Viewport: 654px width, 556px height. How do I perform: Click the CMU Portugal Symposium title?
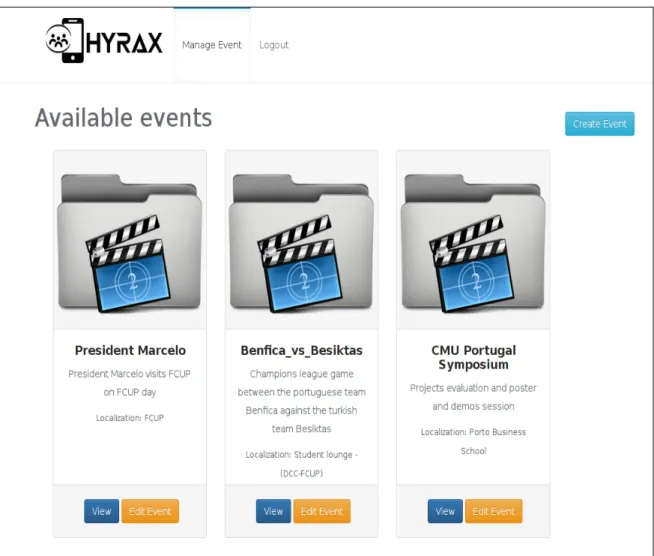[x=473, y=357]
